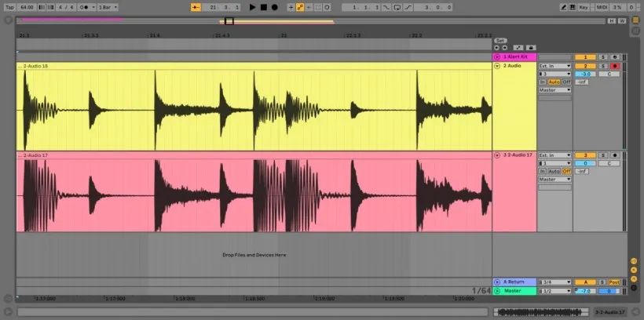Toggle the punch-out switch
The width and height of the screenshot is (644, 320).
(x=408, y=7)
